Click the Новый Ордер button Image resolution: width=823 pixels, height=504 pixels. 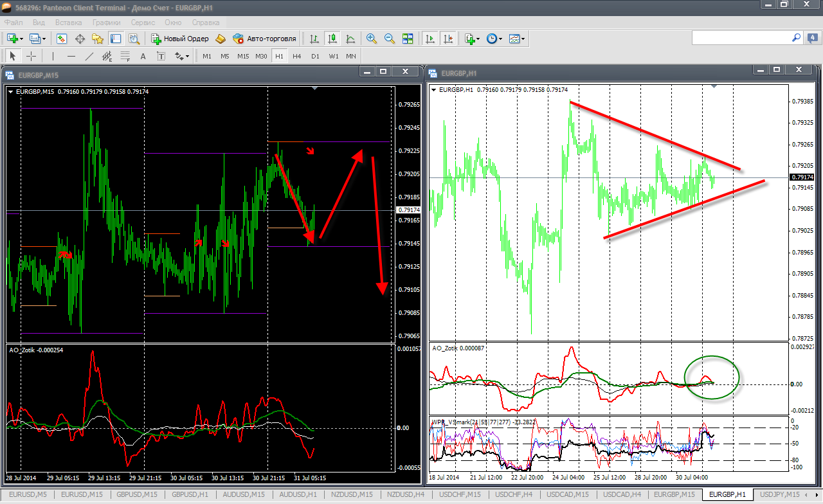[x=179, y=39]
